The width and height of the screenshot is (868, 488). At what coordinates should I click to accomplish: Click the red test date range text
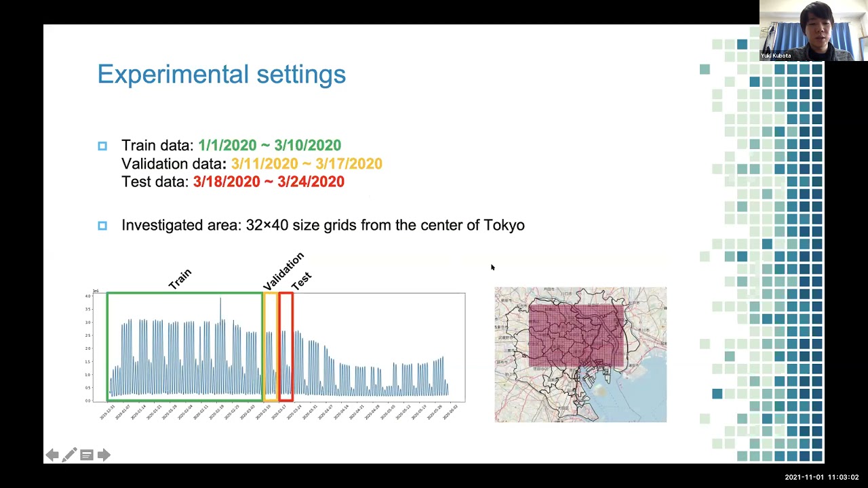(269, 182)
